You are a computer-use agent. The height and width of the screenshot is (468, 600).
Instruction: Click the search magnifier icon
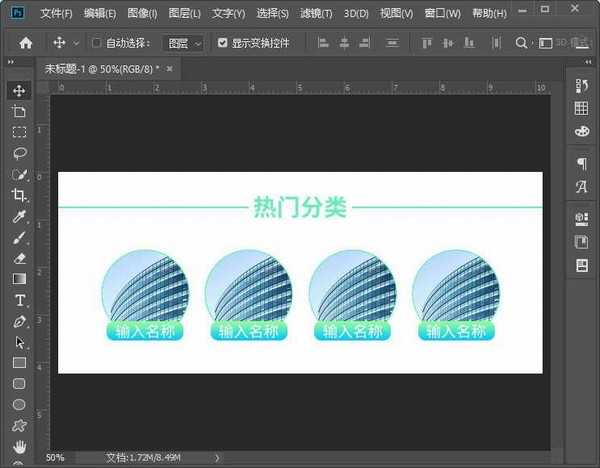pyautogui.click(x=521, y=44)
